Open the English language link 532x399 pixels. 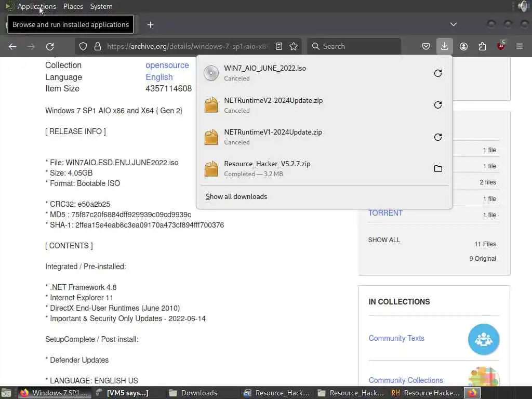[x=159, y=77]
